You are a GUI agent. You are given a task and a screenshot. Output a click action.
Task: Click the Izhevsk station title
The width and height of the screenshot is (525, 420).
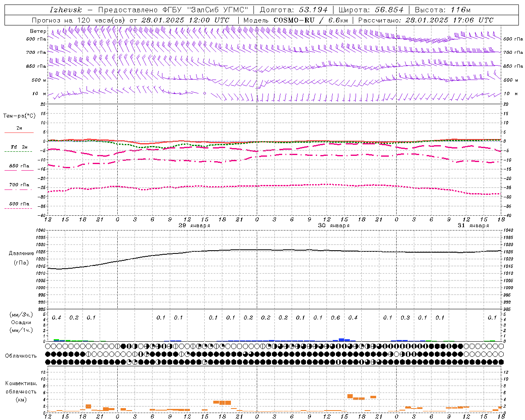coord(66,10)
